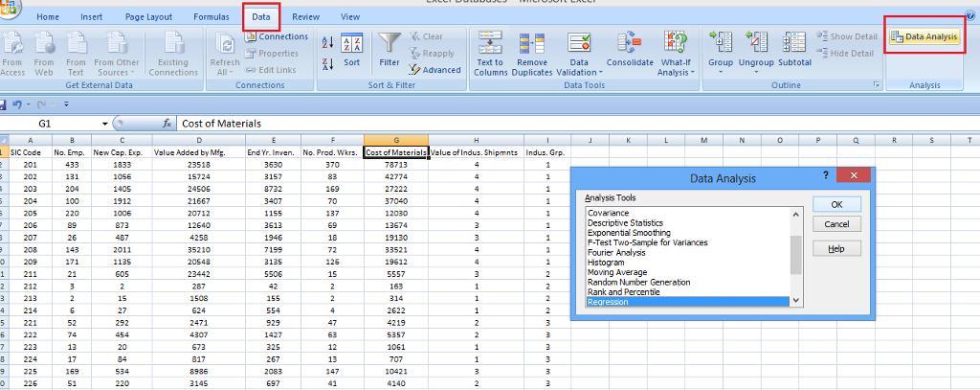The height and width of the screenshot is (390, 980).
Task: Click cell G1 Cost of Materials
Action: tap(396, 152)
